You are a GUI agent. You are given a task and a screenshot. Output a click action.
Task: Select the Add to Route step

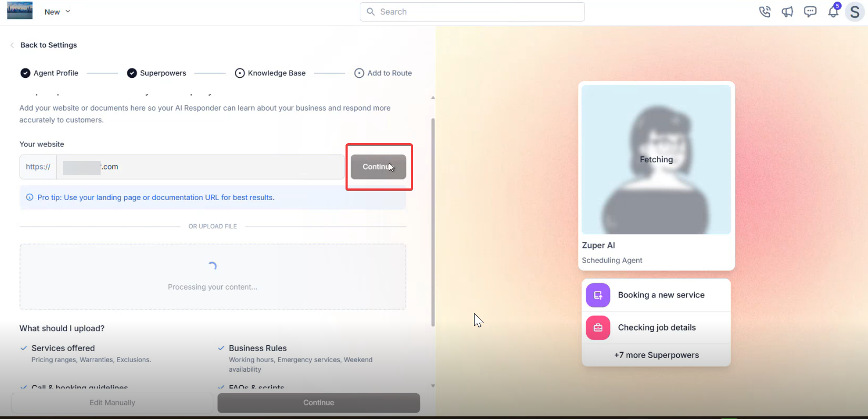pyautogui.click(x=383, y=73)
